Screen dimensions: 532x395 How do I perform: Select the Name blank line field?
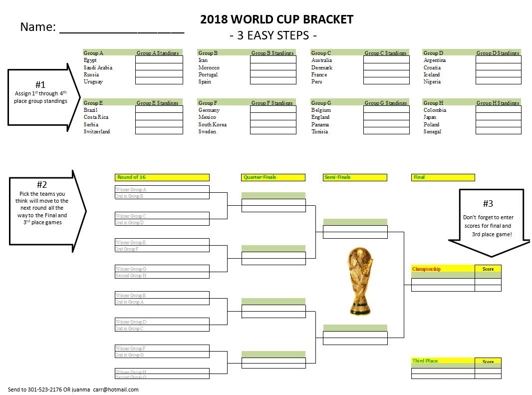point(122,27)
